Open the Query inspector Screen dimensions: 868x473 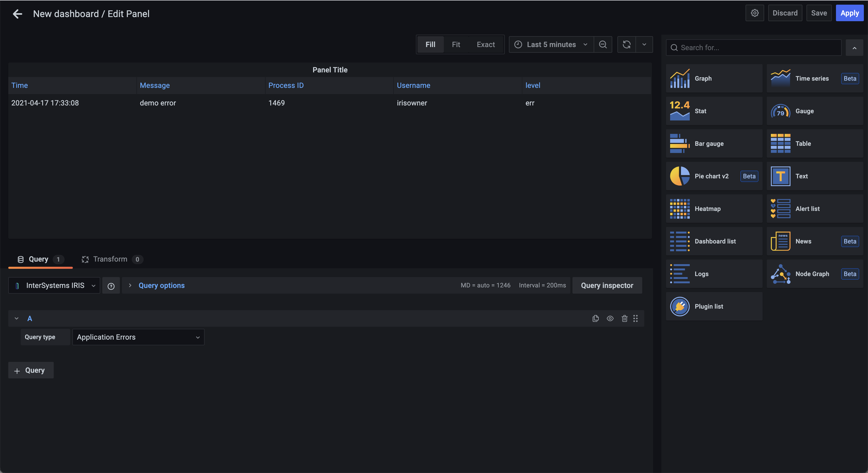[607, 286]
